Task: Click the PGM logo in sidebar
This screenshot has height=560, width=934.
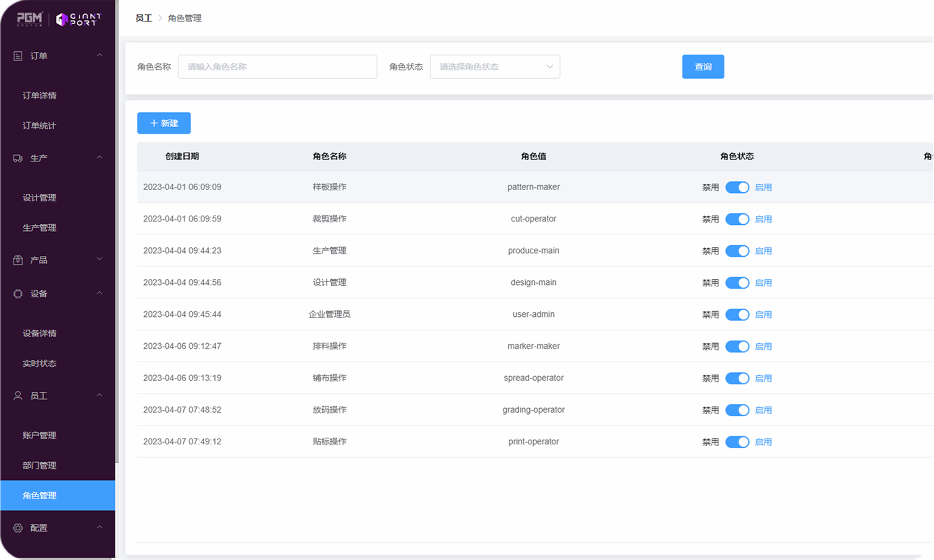Action: (x=30, y=19)
